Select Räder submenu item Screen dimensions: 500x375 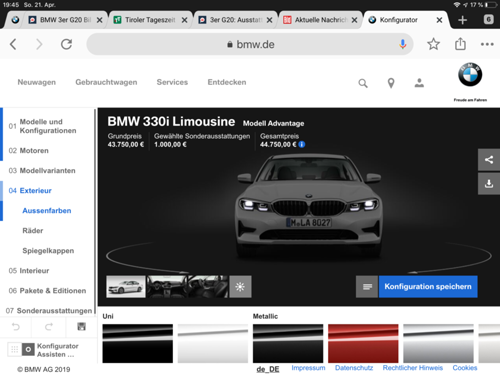pos(33,231)
